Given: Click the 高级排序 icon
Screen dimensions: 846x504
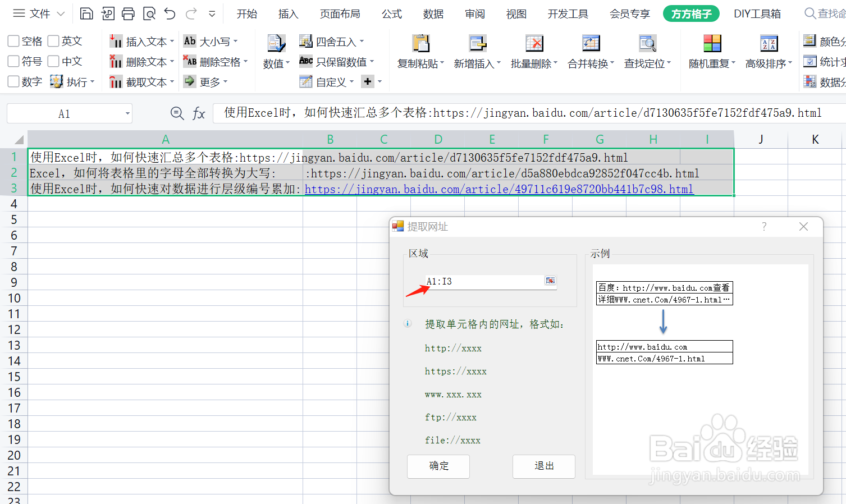Looking at the screenshot, I should point(769,43).
